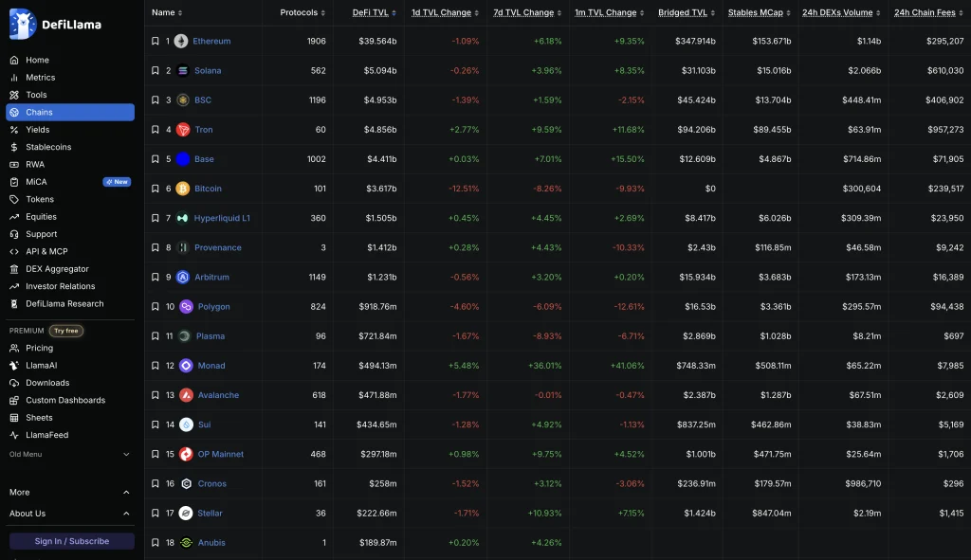Screen dimensions: 971x560
Task: Click the DefiLlama Research icon
Action: [14, 304]
